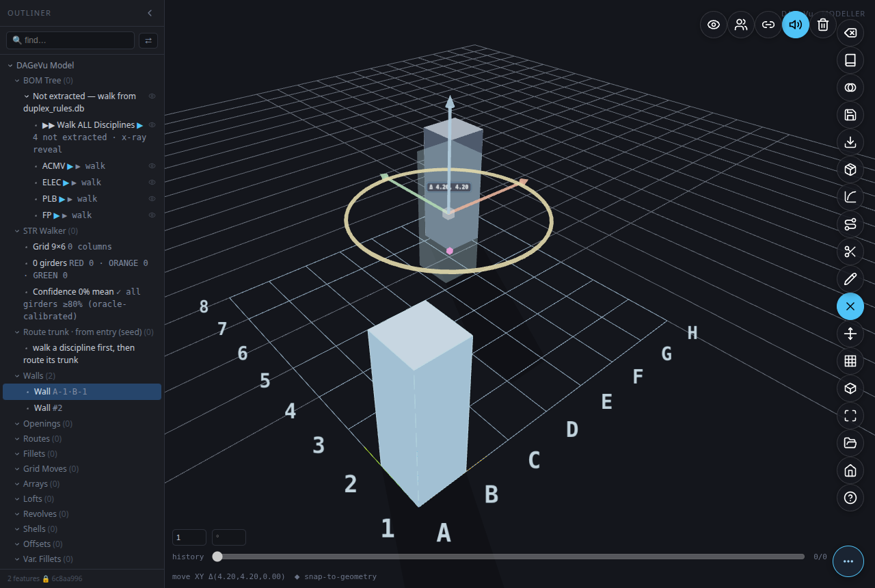Expand the Arrays section
The width and height of the screenshot is (875, 588).
(x=17, y=484)
